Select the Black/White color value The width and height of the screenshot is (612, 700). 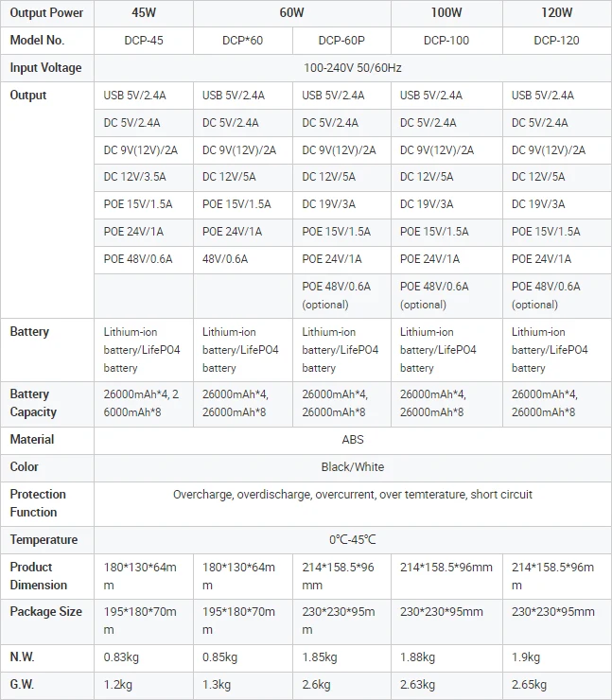[352, 467]
